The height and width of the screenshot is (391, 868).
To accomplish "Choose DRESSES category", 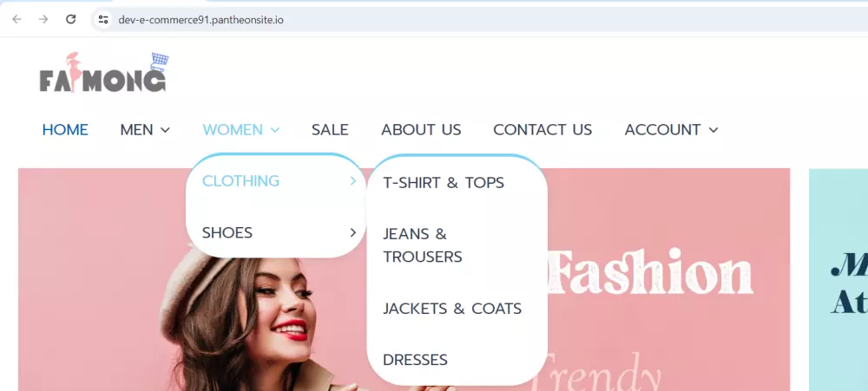I will tap(415, 360).
